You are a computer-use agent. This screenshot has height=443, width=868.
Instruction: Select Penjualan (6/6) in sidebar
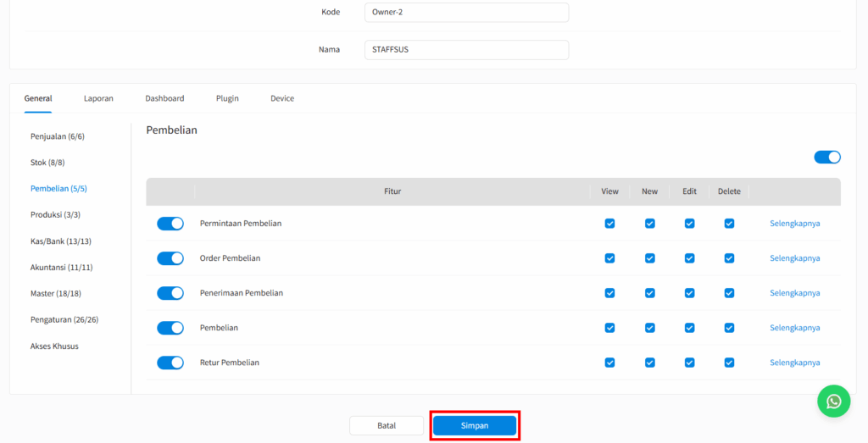click(58, 136)
